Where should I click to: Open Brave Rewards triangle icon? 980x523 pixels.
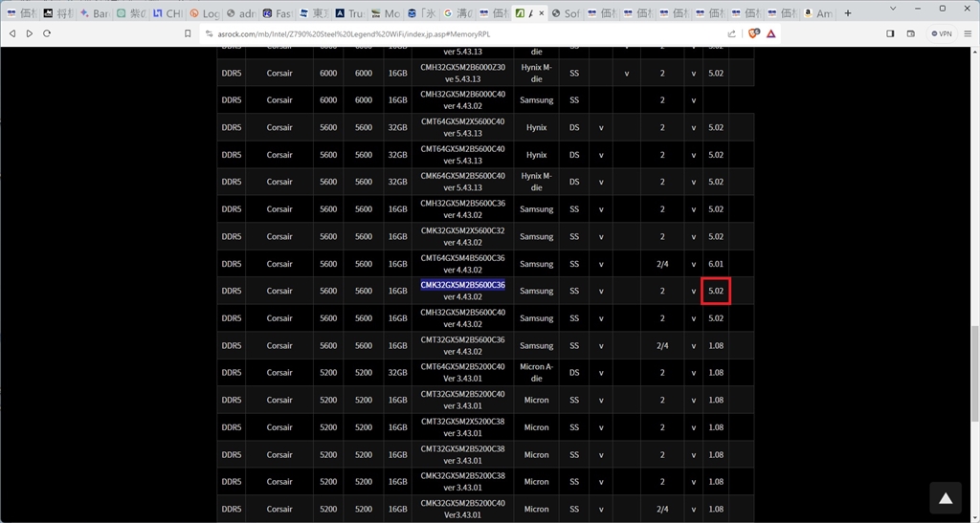(771, 33)
